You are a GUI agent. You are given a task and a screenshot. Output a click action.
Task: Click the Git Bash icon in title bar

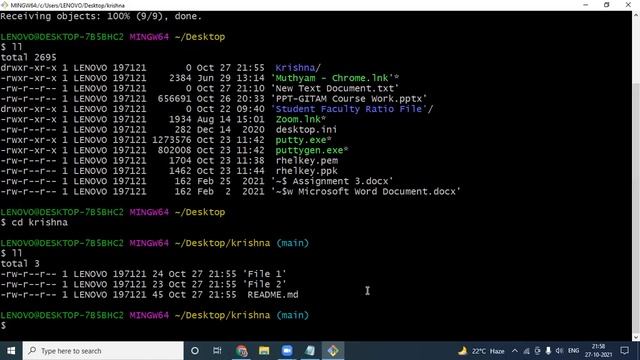(x=4, y=5)
